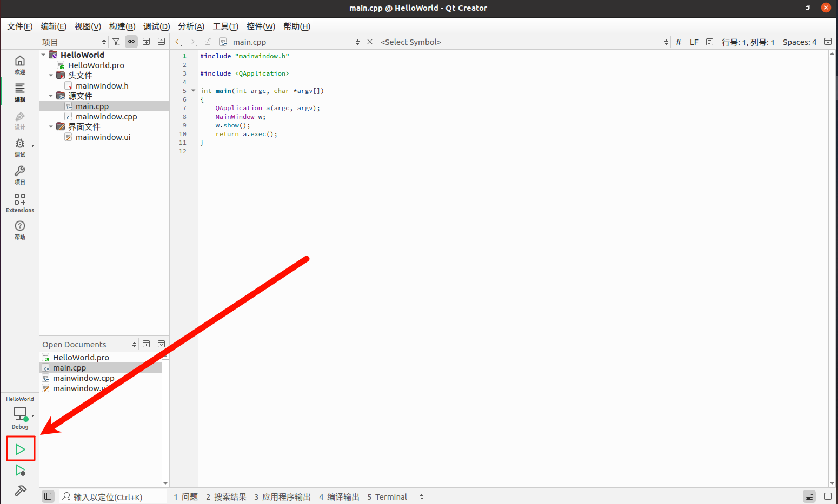Toggle the right sidebar visibility
Image resolution: width=838 pixels, height=504 pixels.
click(828, 496)
